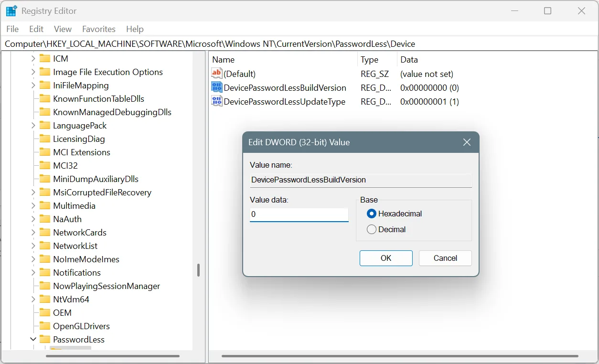Click the IniFileMapping folder icon

click(x=45, y=85)
